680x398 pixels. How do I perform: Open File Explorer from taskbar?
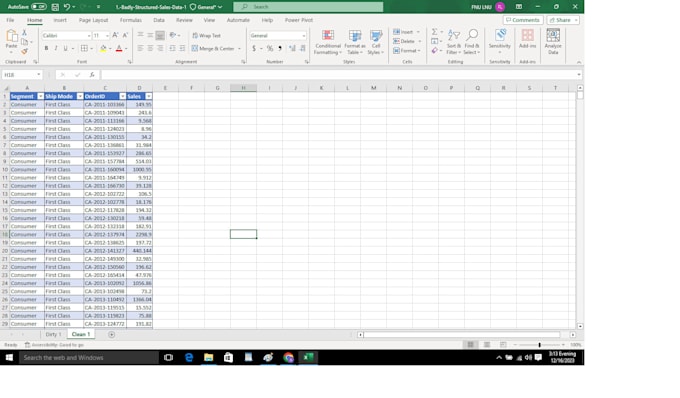coord(209,357)
